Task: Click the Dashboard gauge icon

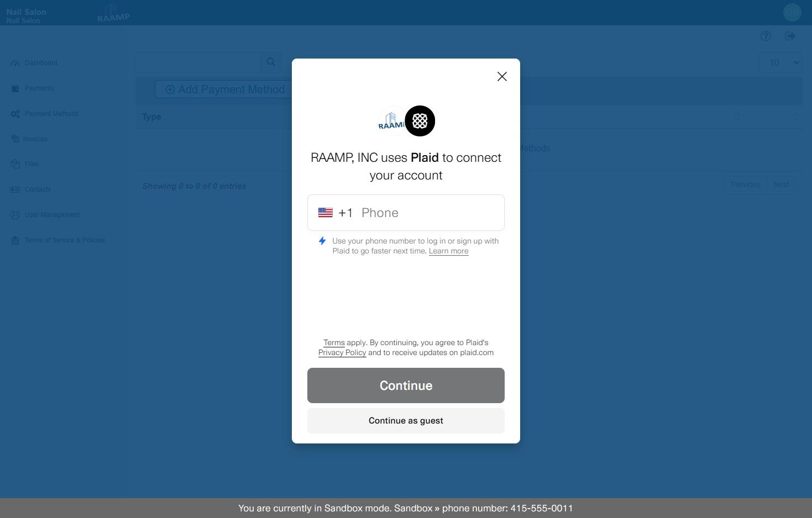Action: pyautogui.click(x=15, y=63)
